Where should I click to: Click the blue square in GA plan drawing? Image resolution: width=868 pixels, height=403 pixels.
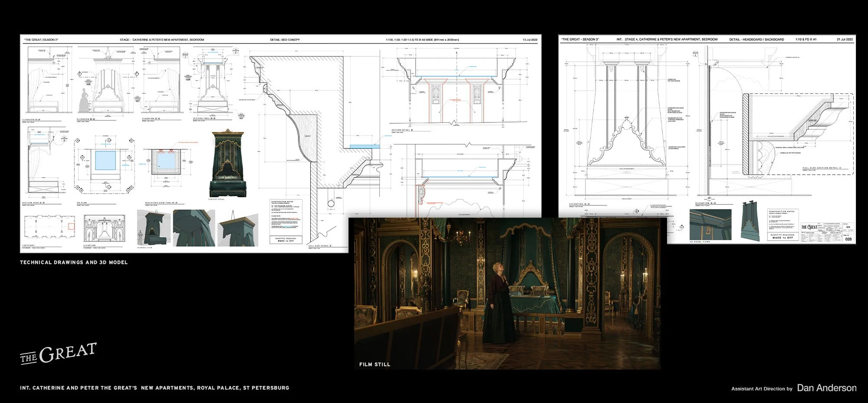105,161
